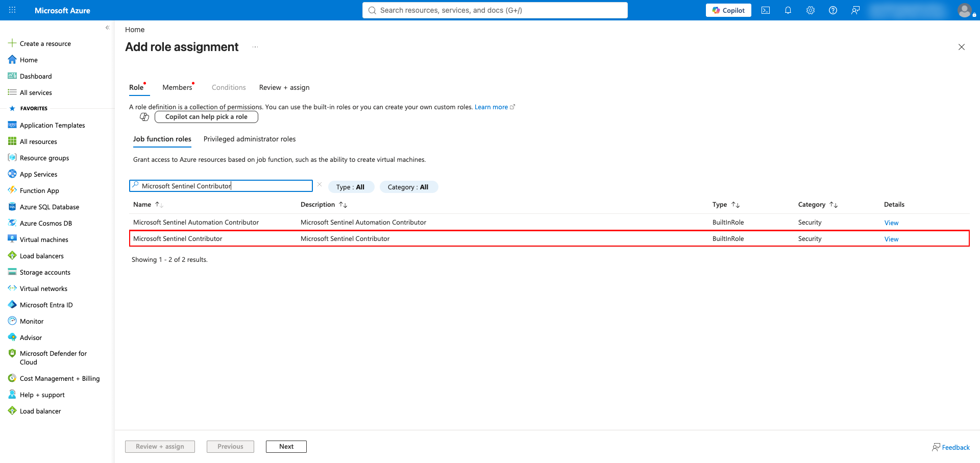980x463 pixels.
Task: Click the Home house icon in sidebar
Action: [12, 60]
